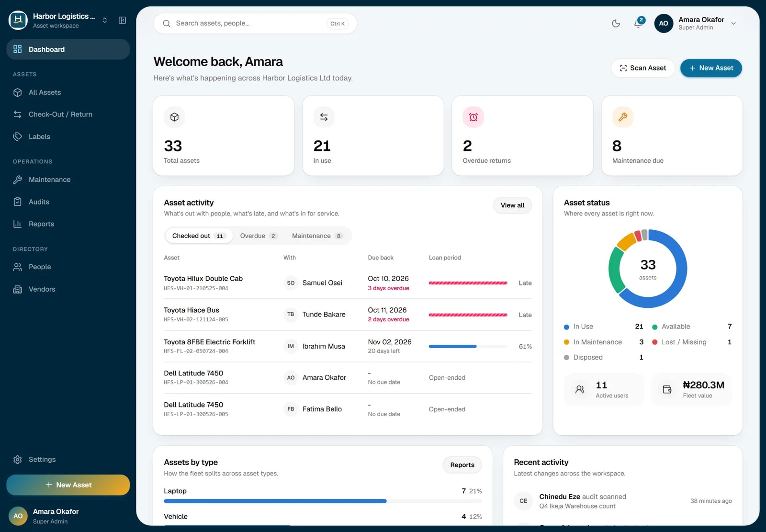Image resolution: width=766 pixels, height=532 pixels.
Task: Click the Fleet value wallet icon
Action: (x=667, y=389)
